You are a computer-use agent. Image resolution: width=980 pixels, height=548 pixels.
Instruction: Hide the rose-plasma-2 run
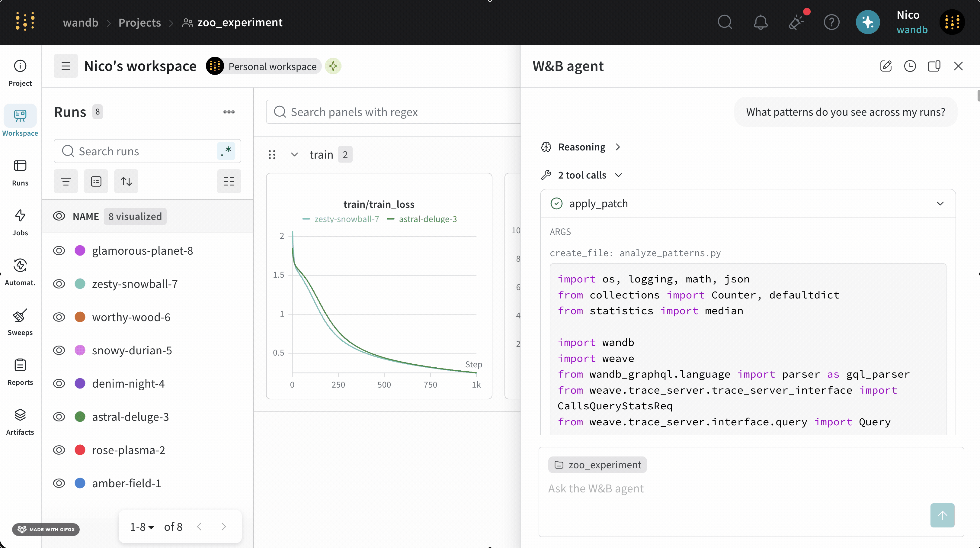pos(59,450)
